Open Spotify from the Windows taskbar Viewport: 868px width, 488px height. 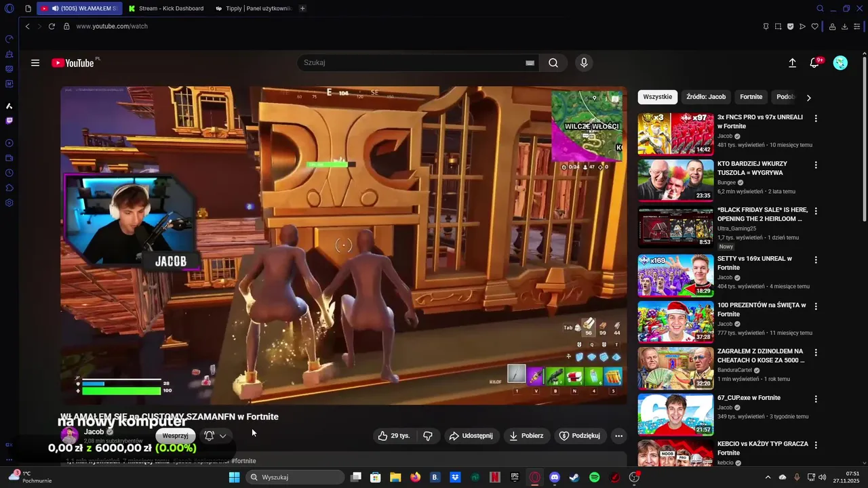[x=594, y=477]
